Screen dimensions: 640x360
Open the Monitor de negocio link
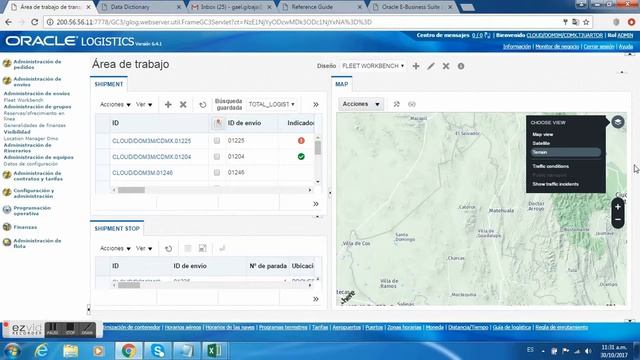[x=557, y=47]
